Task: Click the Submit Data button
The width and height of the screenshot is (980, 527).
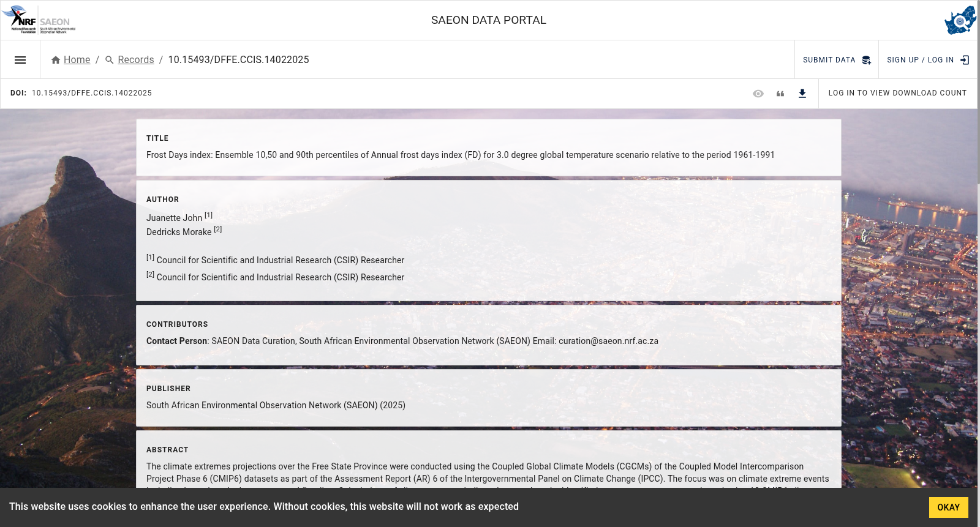Action: point(837,60)
